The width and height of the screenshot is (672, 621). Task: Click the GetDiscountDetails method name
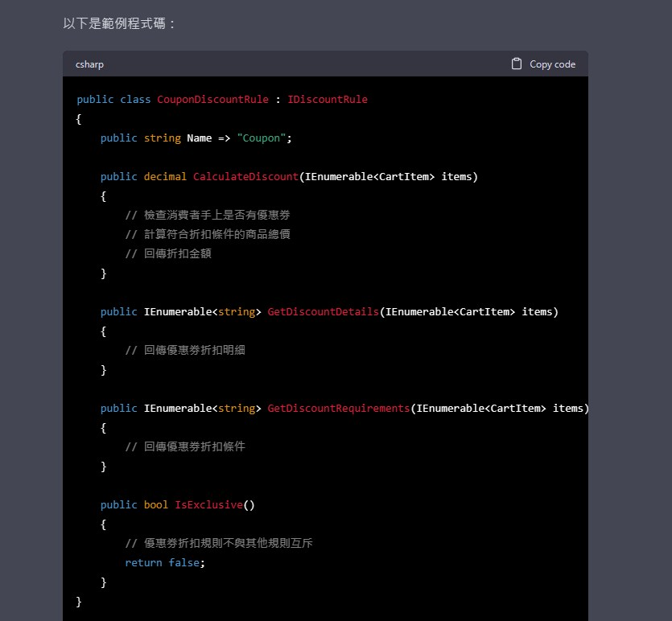coord(323,312)
